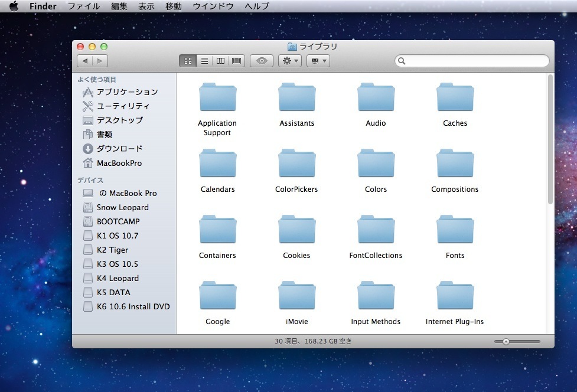The height and width of the screenshot is (392, 577).
Task: Click the forward navigation arrow
Action: [x=100, y=61]
